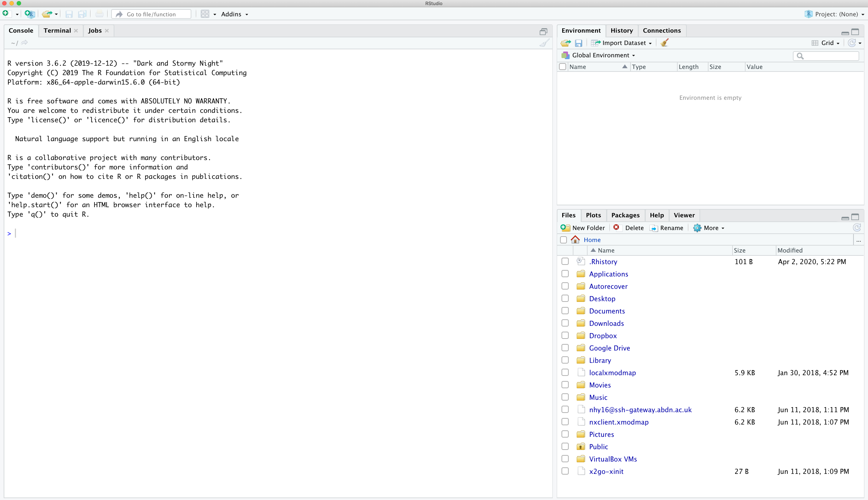The width and height of the screenshot is (868, 500).
Task: Clear environment objects with broom icon
Action: point(665,43)
